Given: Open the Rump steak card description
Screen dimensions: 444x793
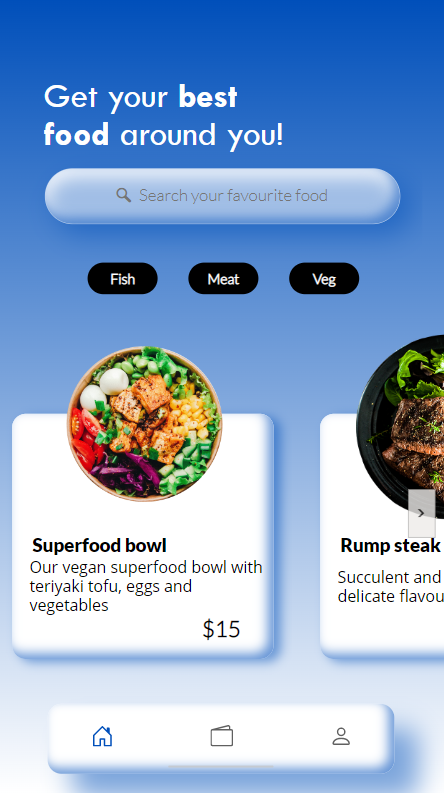Looking at the screenshot, I should click(390, 586).
